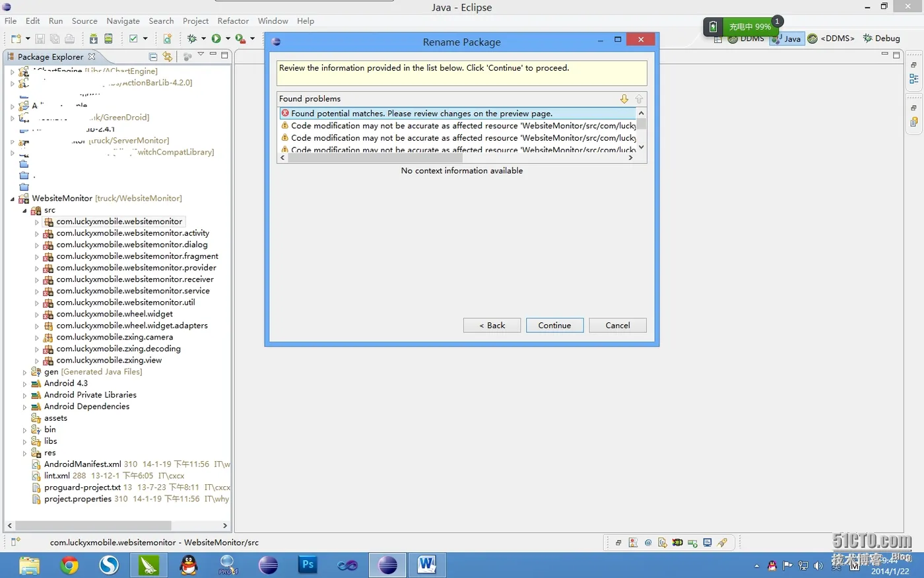Click the '@' Javadoc icon in bottom toolbar

click(x=648, y=543)
